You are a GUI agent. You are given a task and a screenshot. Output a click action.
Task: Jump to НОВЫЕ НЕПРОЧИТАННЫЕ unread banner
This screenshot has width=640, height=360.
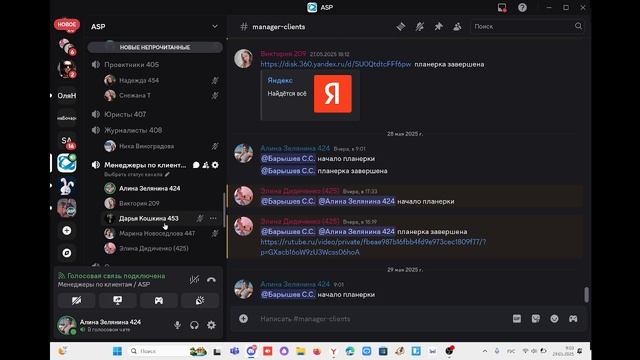click(x=155, y=47)
